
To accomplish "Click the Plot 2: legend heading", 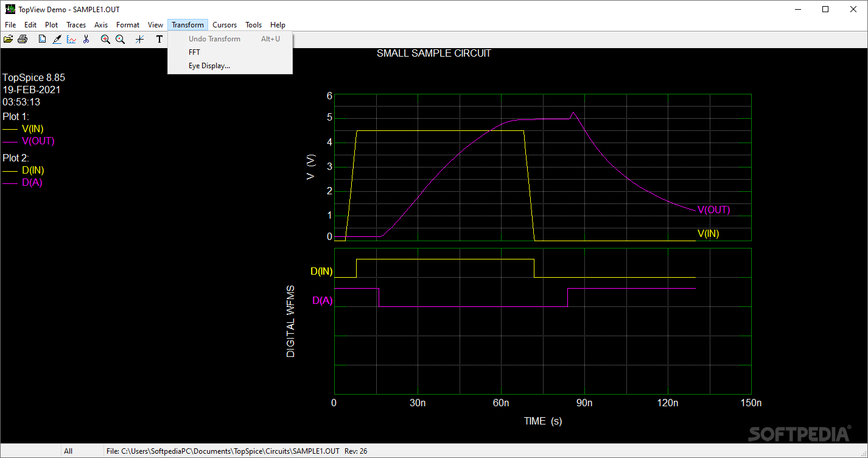I will coord(16,158).
